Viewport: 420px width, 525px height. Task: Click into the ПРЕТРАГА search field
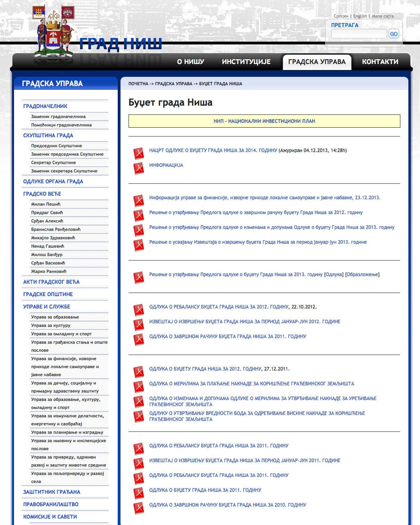359,34
